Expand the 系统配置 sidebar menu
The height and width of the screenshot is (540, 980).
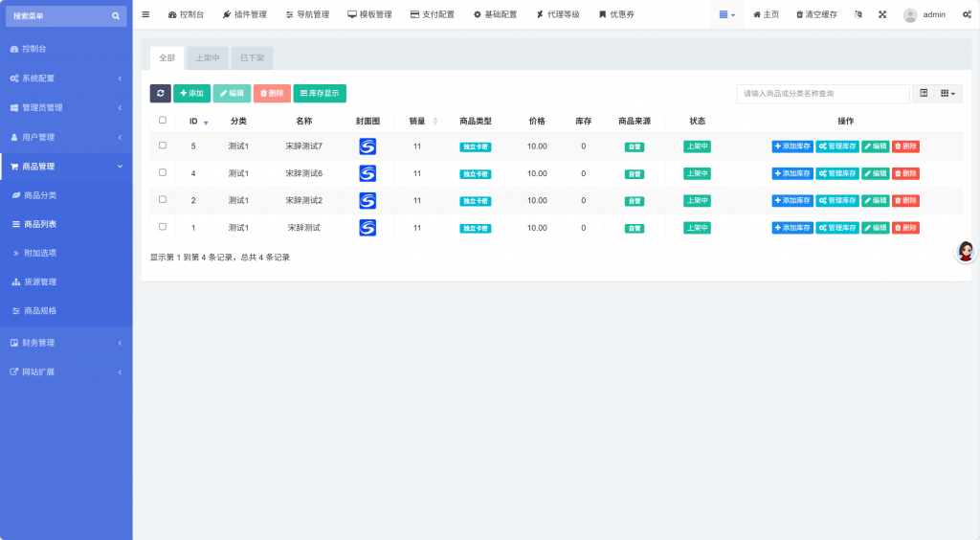pos(66,79)
